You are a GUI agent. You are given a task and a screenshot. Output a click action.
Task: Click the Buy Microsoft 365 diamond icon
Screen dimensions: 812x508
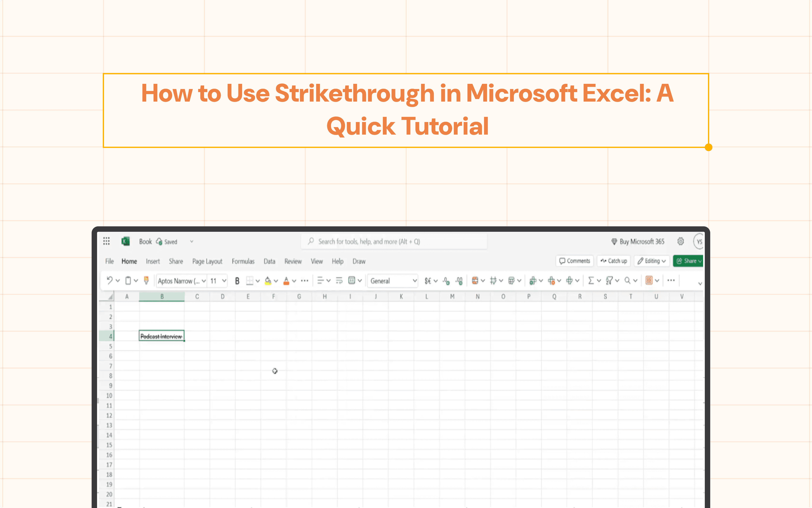614,242
